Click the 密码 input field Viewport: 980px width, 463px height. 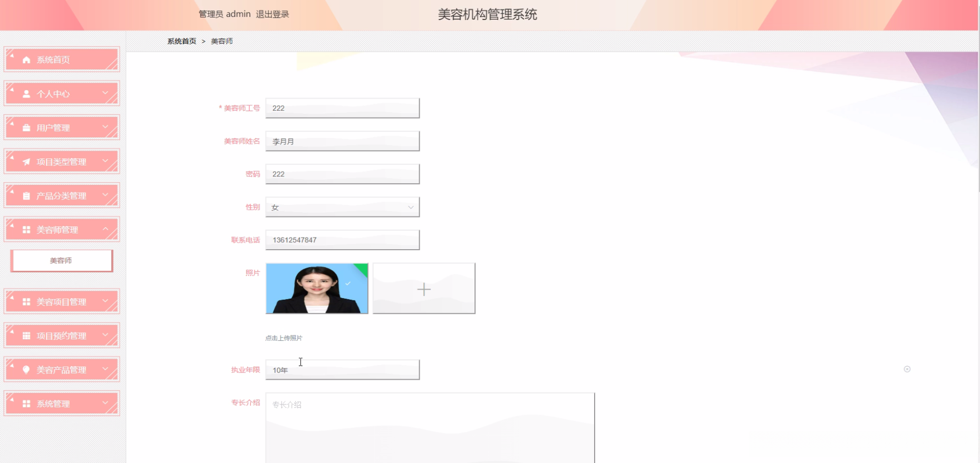coord(343,174)
